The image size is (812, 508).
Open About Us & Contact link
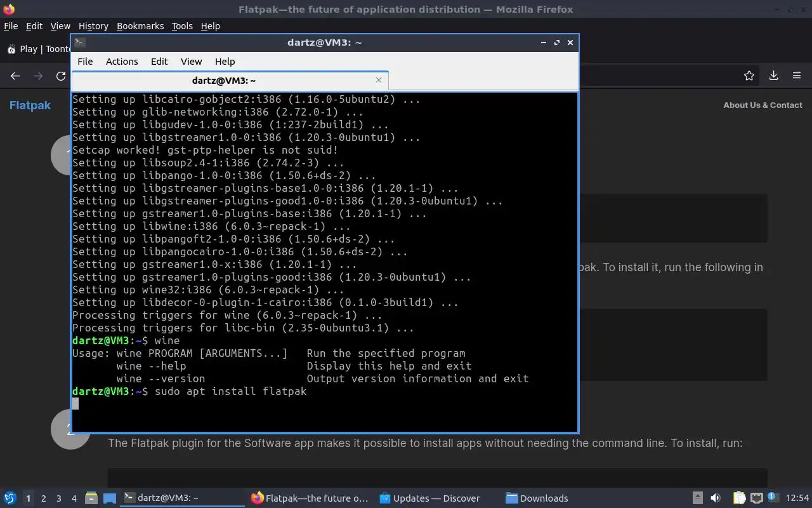click(763, 105)
